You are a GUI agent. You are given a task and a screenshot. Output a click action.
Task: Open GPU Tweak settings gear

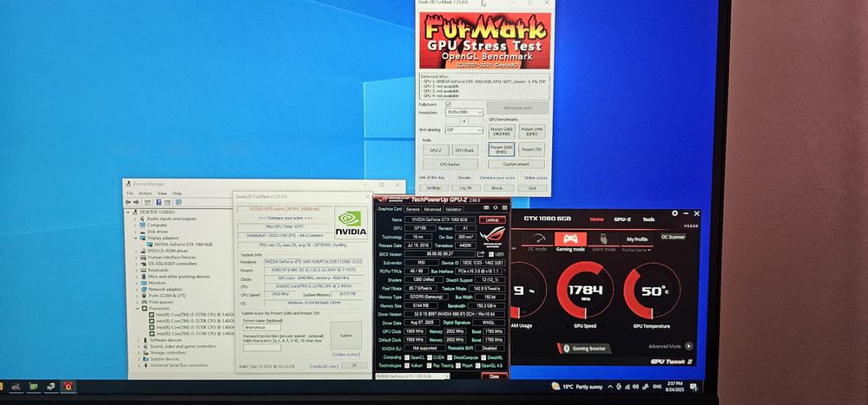(x=674, y=213)
